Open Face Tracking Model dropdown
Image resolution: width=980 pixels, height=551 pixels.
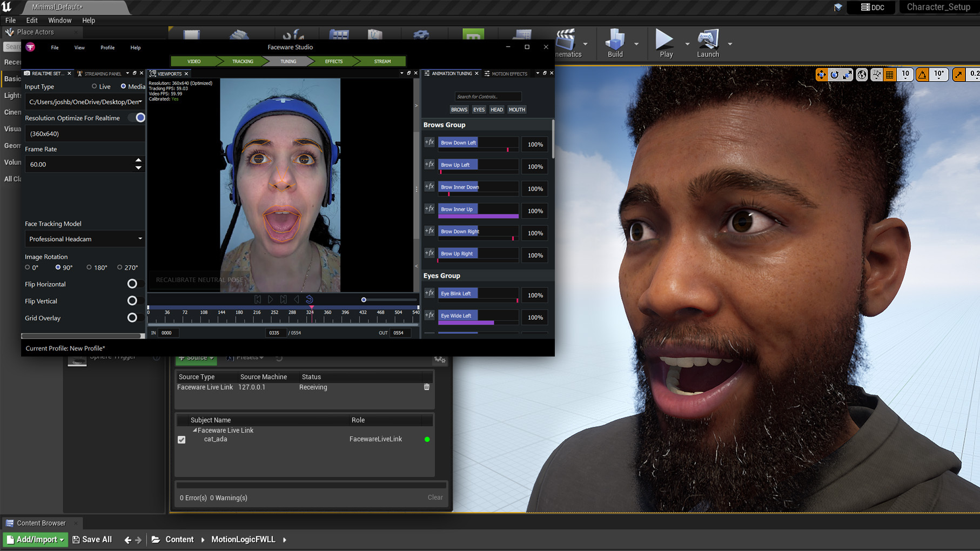[x=84, y=239]
